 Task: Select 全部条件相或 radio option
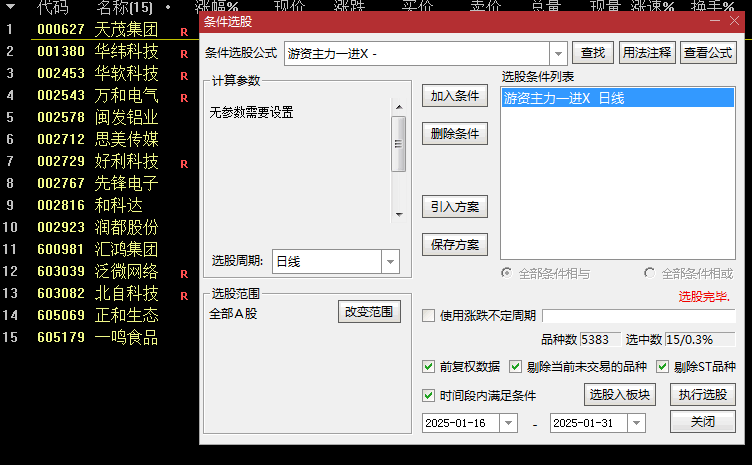click(649, 273)
